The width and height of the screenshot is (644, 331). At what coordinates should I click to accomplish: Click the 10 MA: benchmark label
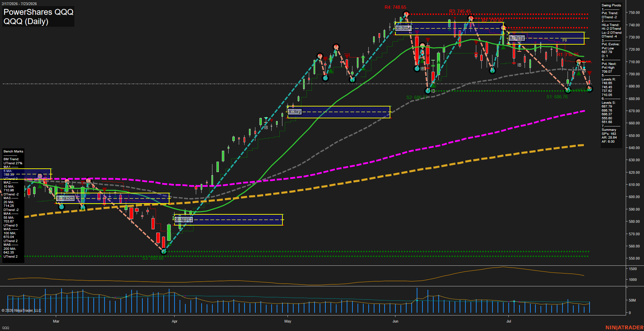[x=9, y=187]
